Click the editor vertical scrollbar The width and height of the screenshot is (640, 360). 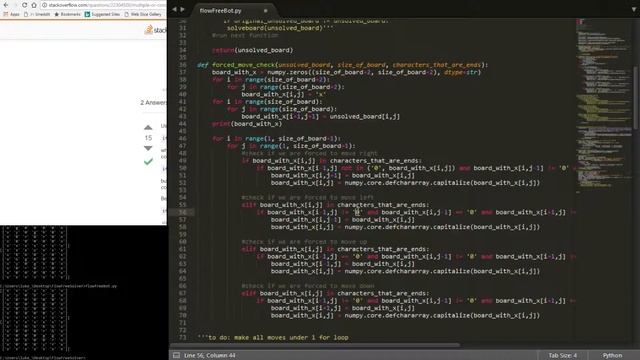click(636, 98)
